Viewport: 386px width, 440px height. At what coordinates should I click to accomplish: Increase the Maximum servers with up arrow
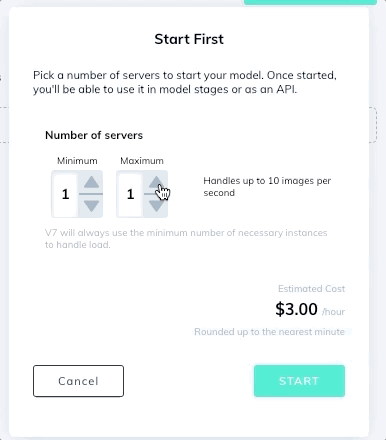pyautogui.click(x=156, y=182)
